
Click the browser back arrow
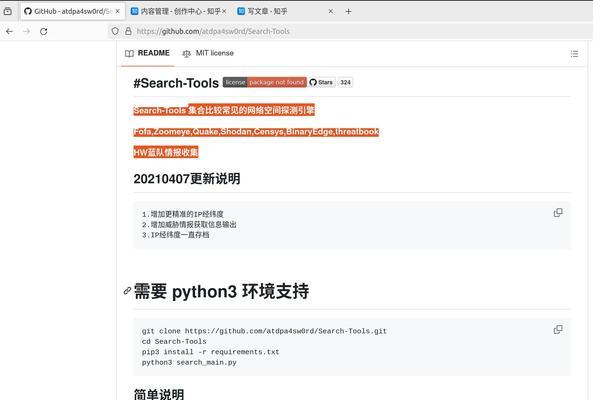[9, 31]
